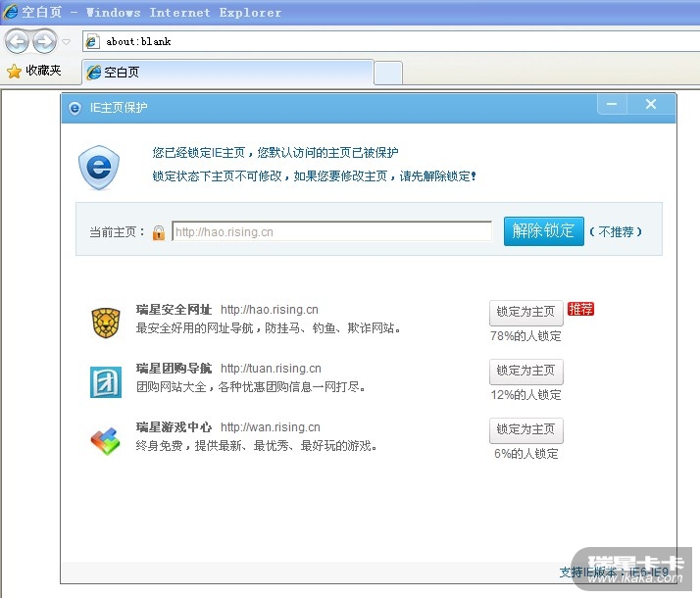Click the 瑞星团购导航 icon
The width and height of the screenshot is (700, 598).
(106, 382)
